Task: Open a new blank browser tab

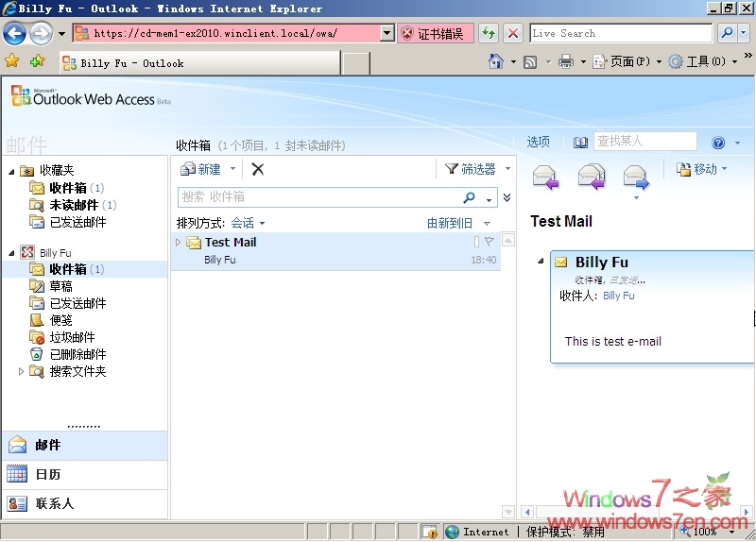Action: (356, 63)
